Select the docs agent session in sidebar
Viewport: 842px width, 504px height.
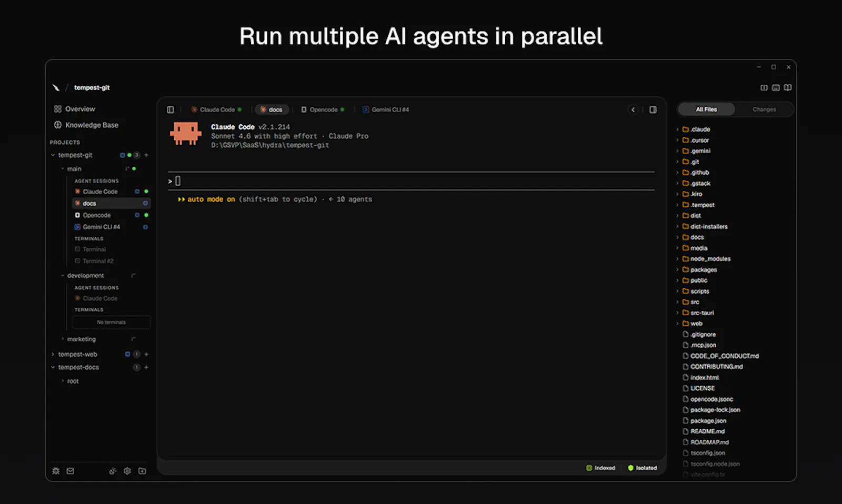[111, 203]
